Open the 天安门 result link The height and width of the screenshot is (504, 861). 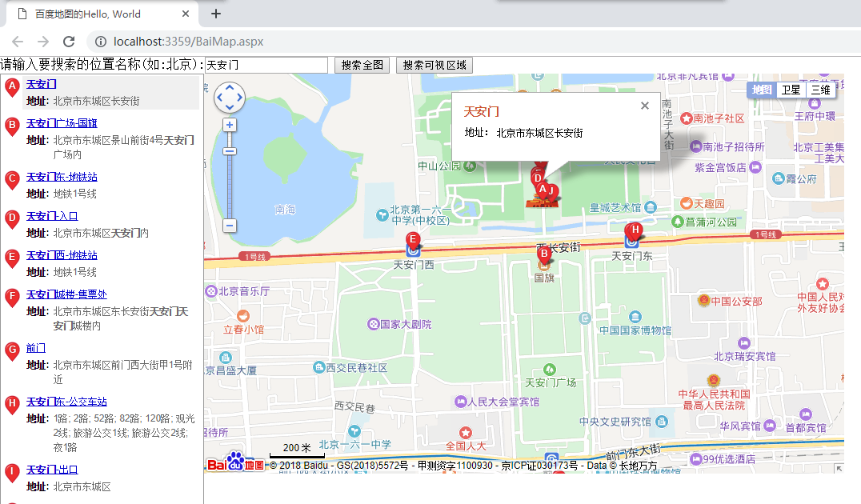[41, 84]
